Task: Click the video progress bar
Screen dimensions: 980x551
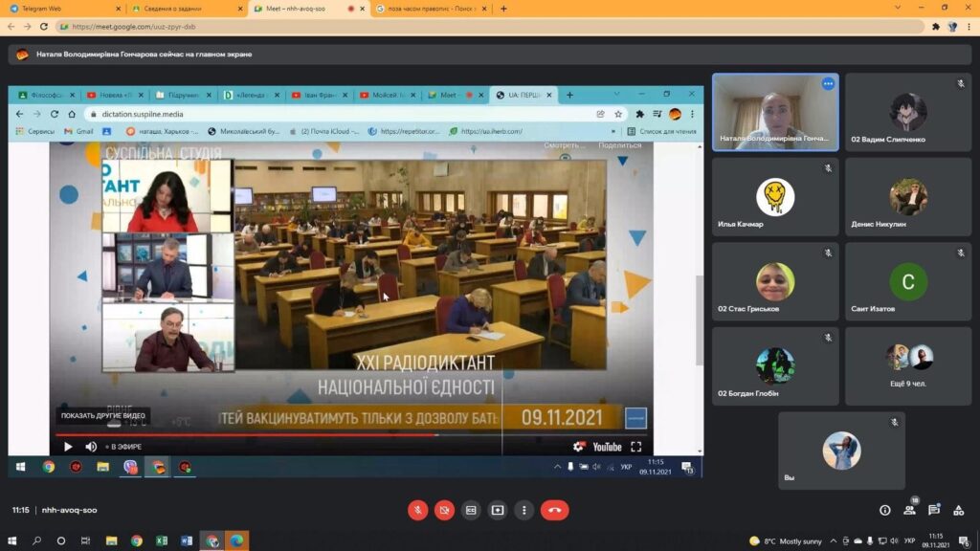Action: tap(350, 435)
